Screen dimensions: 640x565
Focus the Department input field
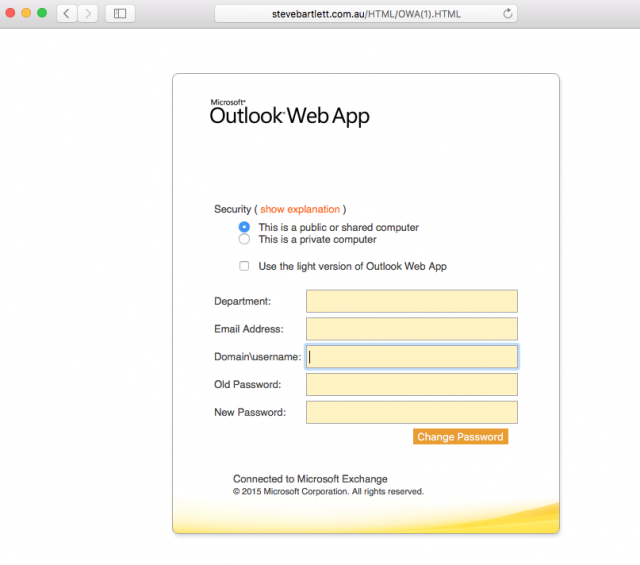coord(412,301)
